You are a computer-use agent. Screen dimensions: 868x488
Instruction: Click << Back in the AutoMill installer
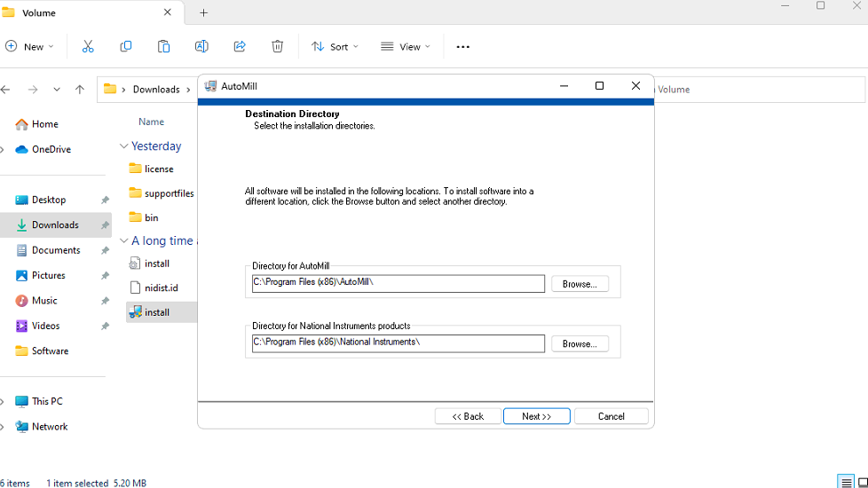point(468,416)
